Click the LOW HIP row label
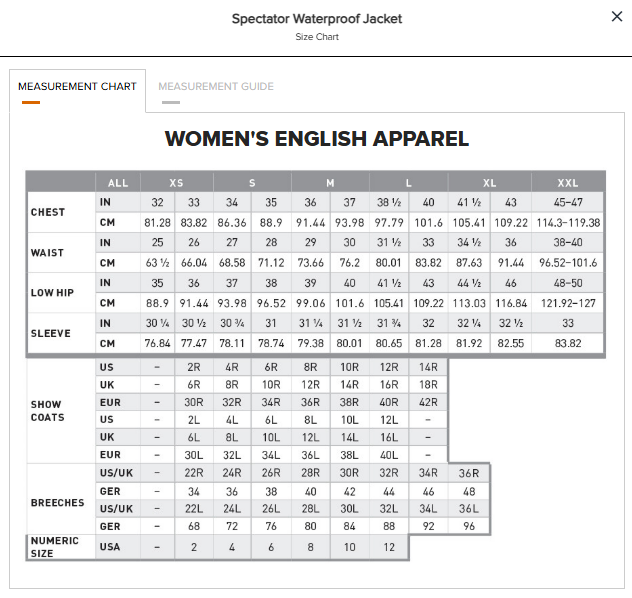The height and width of the screenshot is (598, 632). (x=52, y=293)
